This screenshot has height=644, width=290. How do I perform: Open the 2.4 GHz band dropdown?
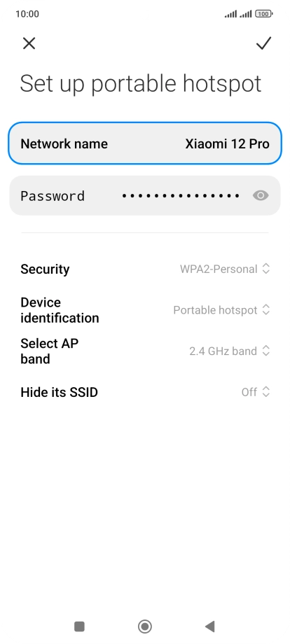pyautogui.click(x=229, y=351)
